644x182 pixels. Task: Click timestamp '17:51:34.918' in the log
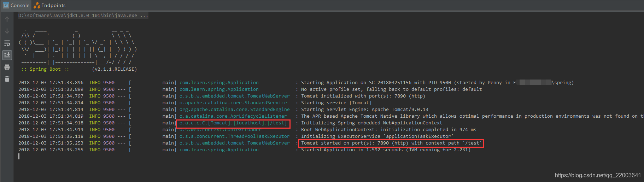tap(66, 123)
